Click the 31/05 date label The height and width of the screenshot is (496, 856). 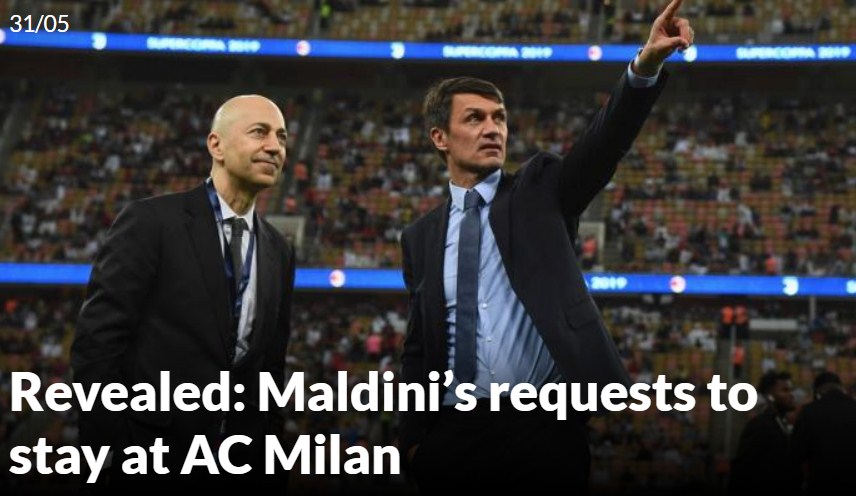[39, 23]
